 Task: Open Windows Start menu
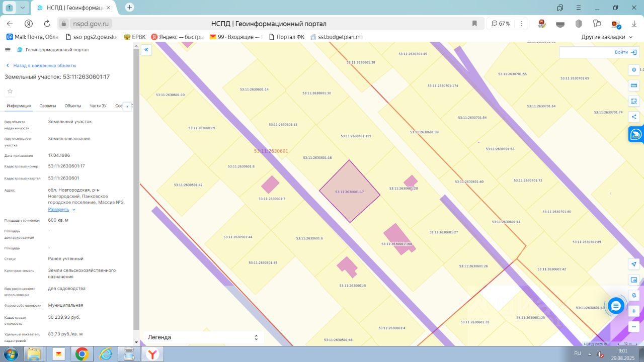[x=10, y=354]
